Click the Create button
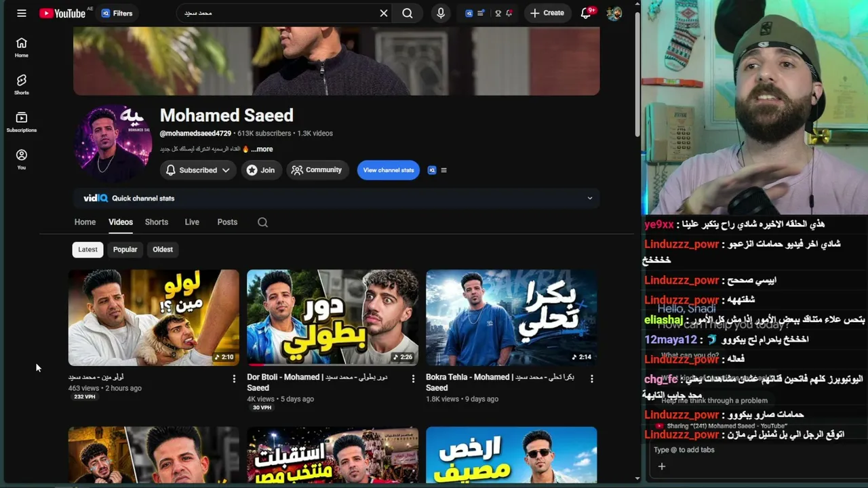Image resolution: width=868 pixels, height=488 pixels. point(547,13)
